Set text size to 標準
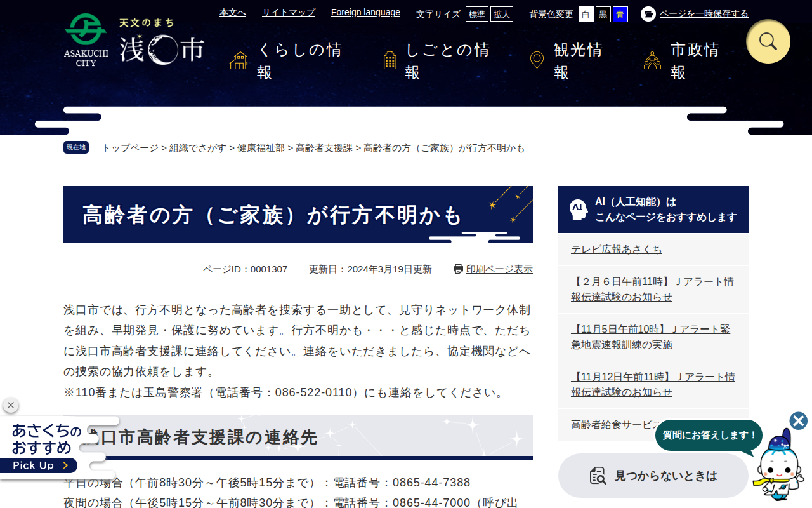812x508 pixels. pos(477,14)
